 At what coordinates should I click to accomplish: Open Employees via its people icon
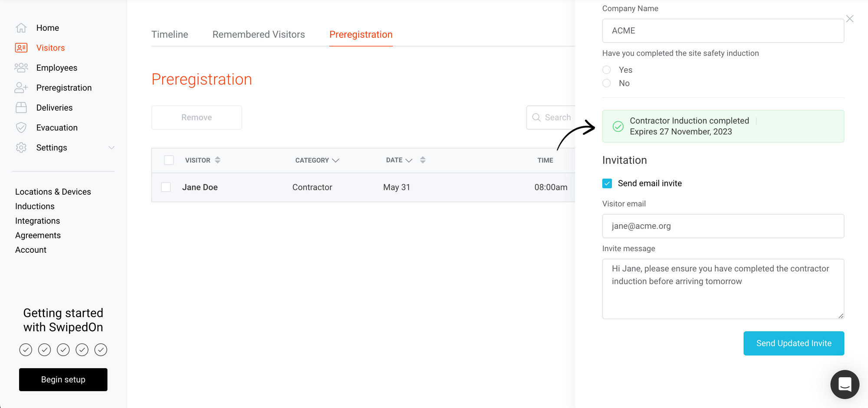21,68
